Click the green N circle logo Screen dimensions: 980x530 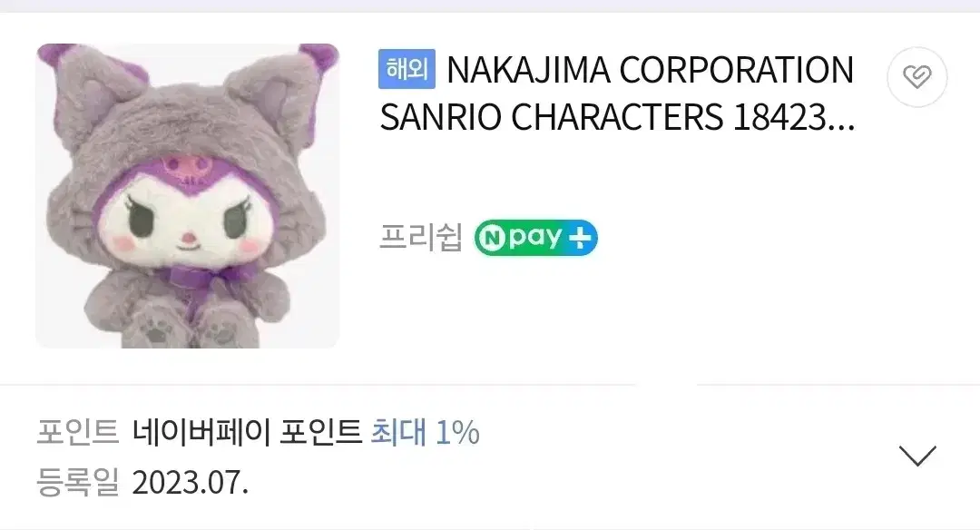click(x=493, y=238)
